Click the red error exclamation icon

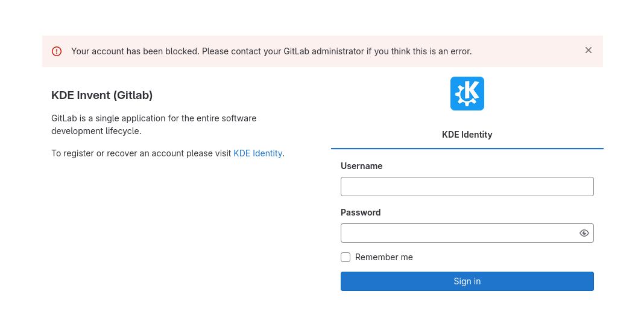tap(57, 51)
